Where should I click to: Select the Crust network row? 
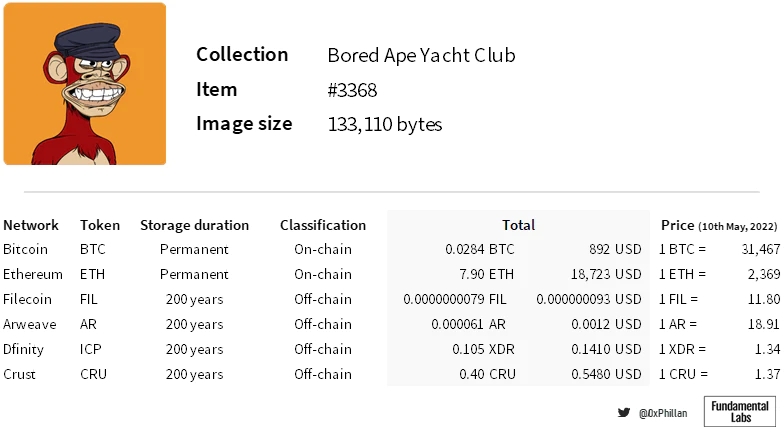[x=20, y=374]
